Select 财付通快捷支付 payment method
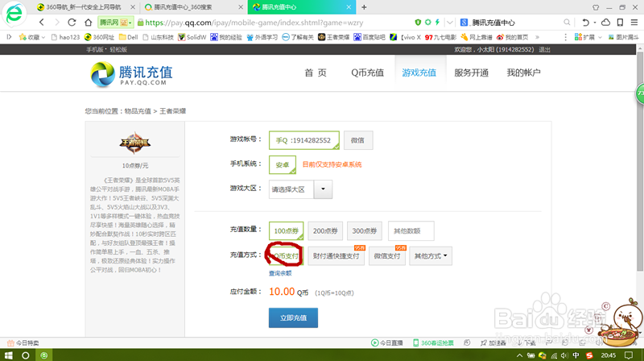The image size is (644, 361). (x=336, y=255)
